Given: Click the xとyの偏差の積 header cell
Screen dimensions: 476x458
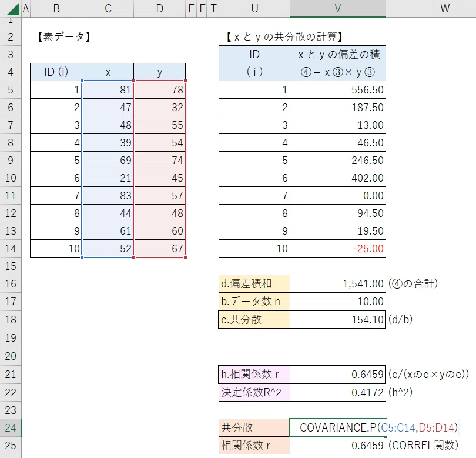Looking at the screenshot, I should pos(338,54).
